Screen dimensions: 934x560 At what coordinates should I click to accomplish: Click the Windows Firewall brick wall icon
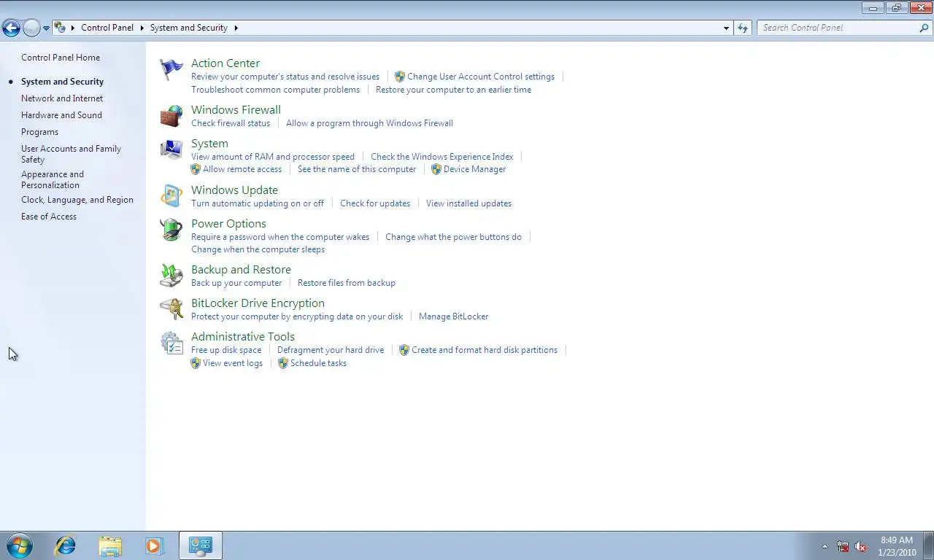pyautogui.click(x=171, y=116)
